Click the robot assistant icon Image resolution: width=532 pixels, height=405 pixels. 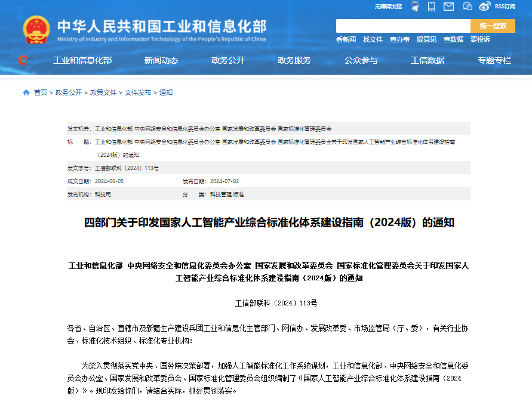415,6
